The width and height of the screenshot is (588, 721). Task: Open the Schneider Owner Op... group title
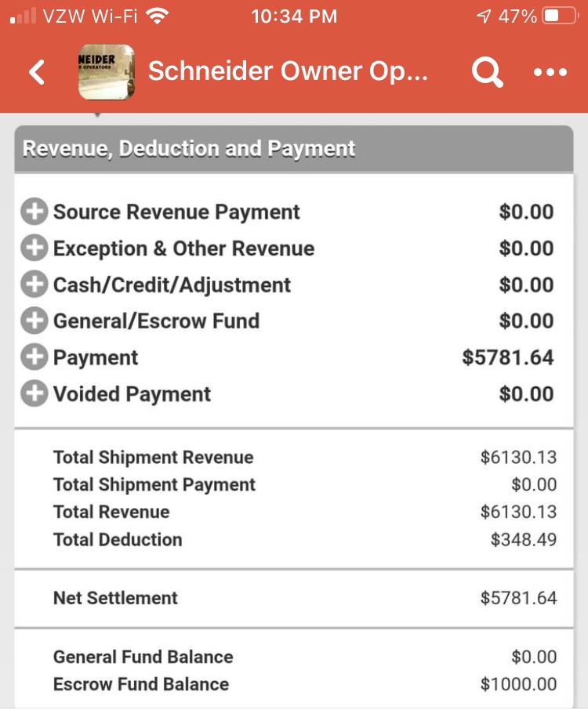pyautogui.click(x=288, y=71)
